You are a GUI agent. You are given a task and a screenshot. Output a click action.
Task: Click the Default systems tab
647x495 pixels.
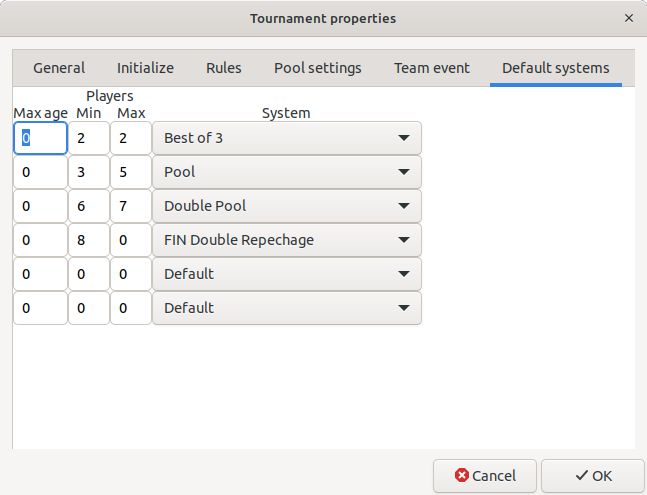pyautogui.click(x=555, y=68)
